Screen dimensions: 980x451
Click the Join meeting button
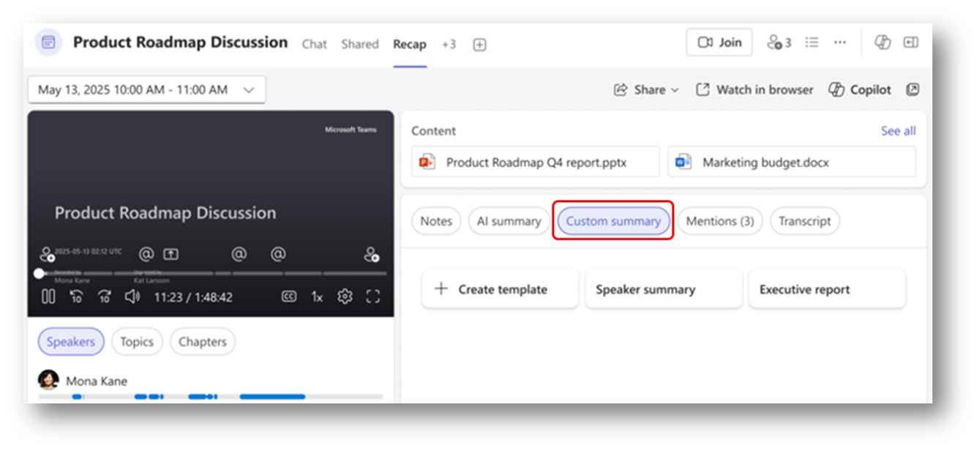pos(719,42)
